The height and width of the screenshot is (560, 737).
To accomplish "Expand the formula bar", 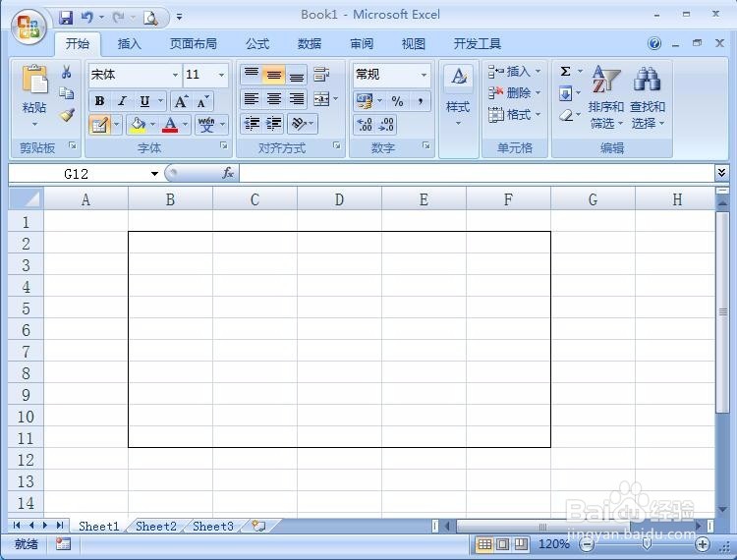I will 721,173.
